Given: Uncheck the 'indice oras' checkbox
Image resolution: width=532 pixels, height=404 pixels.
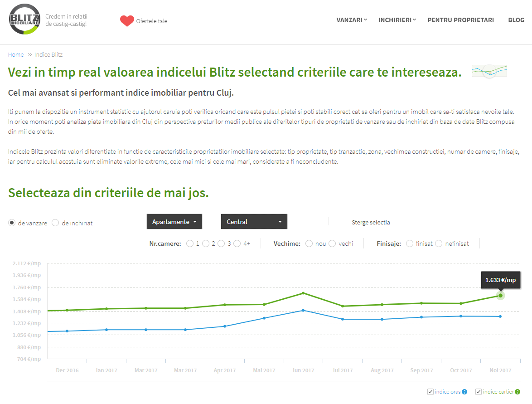Looking at the screenshot, I should coord(430,392).
